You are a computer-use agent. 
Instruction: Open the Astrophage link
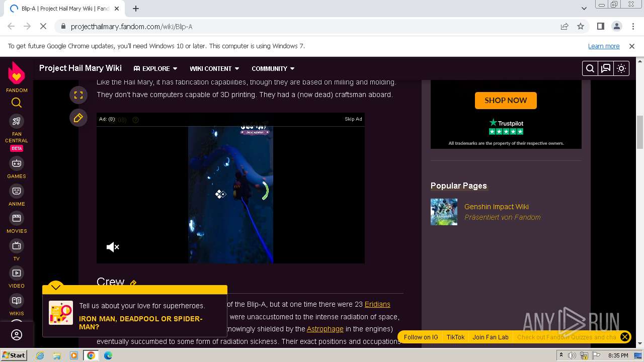325,329
